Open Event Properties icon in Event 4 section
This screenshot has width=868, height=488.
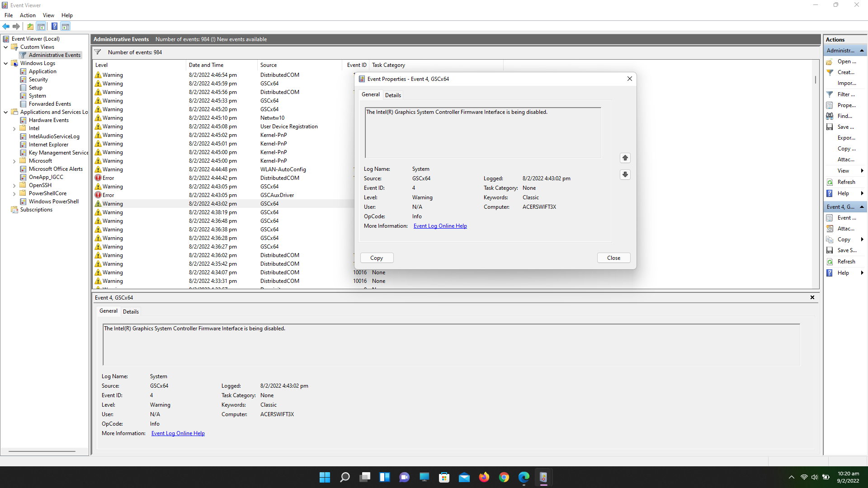point(830,217)
